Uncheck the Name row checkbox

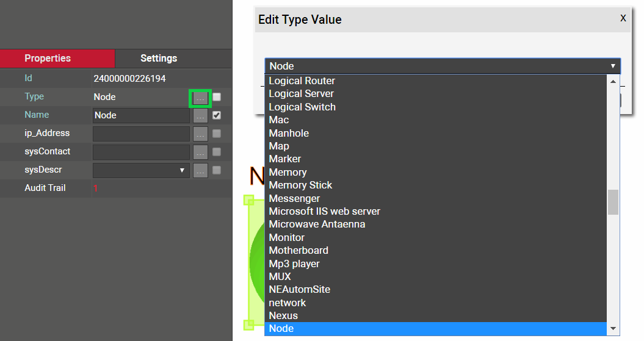[x=217, y=115]
